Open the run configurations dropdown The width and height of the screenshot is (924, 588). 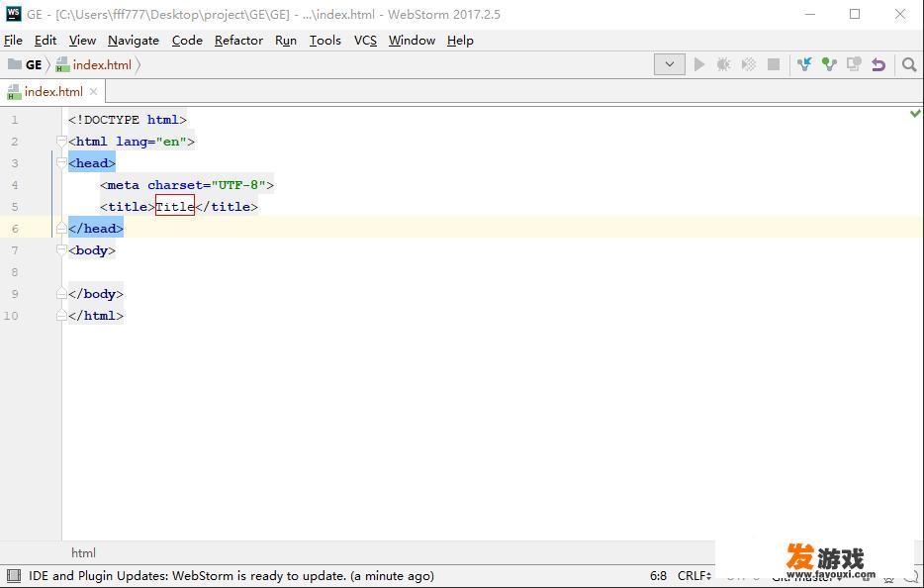670,64
